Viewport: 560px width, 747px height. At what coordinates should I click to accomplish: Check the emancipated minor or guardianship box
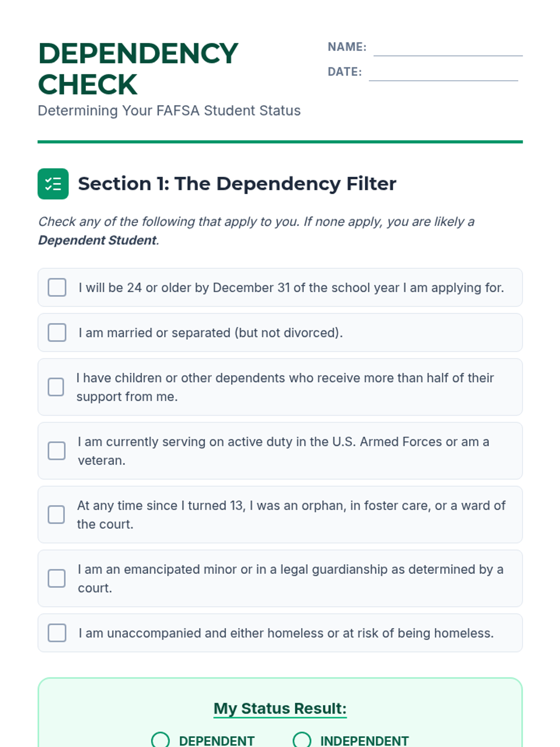coord(56,578)
